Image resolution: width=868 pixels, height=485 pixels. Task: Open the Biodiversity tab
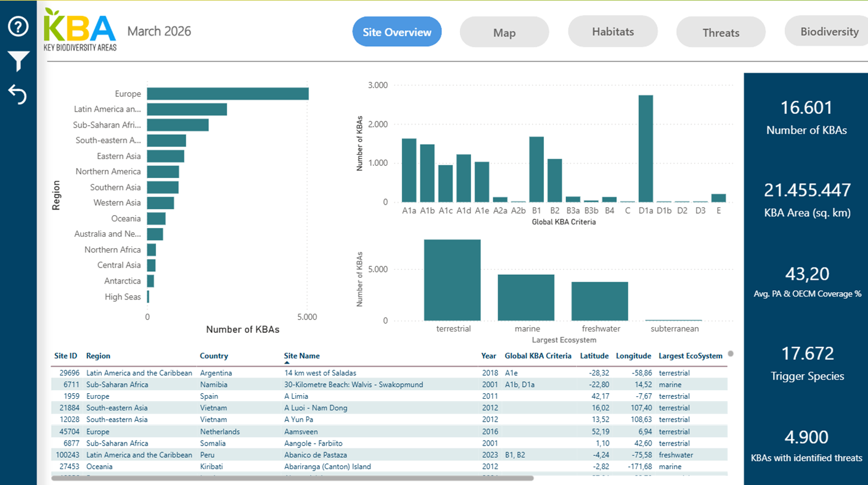(829, 32)
